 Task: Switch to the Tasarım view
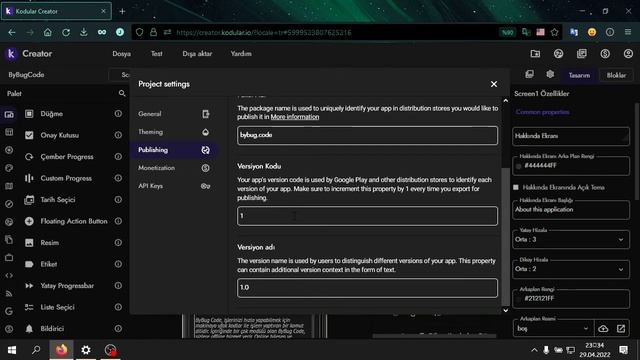[579, 76]
